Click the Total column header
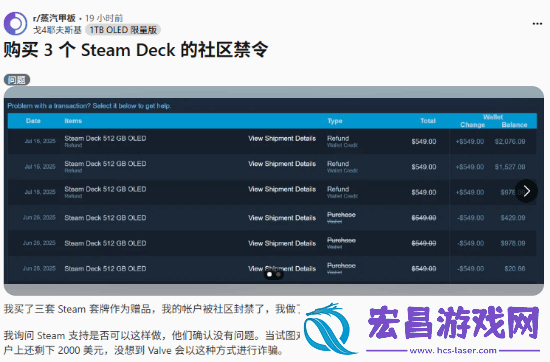This screenshot has height=362, width=550. [428, 121]
